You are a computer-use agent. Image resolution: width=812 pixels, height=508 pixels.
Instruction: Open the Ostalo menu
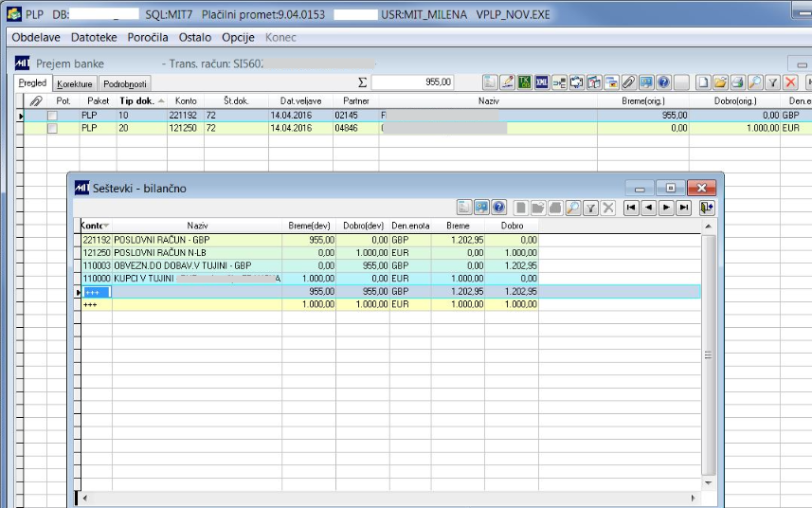195,37
